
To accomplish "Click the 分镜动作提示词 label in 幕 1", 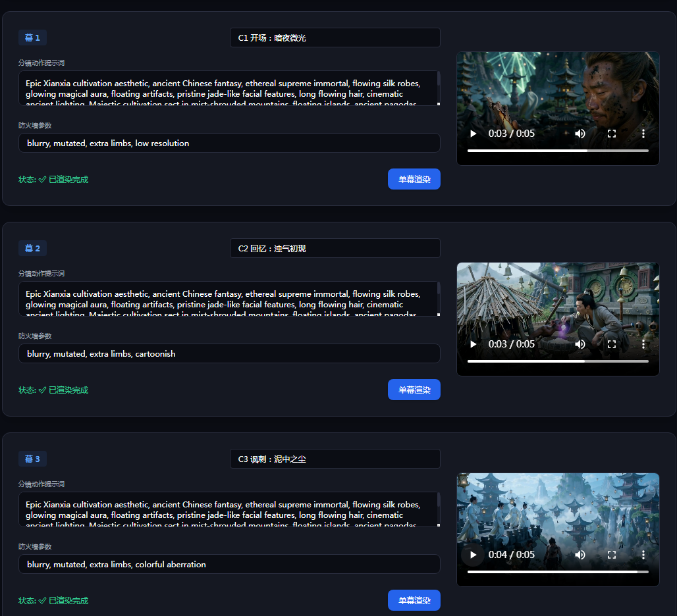I will [x=41, y=63].
